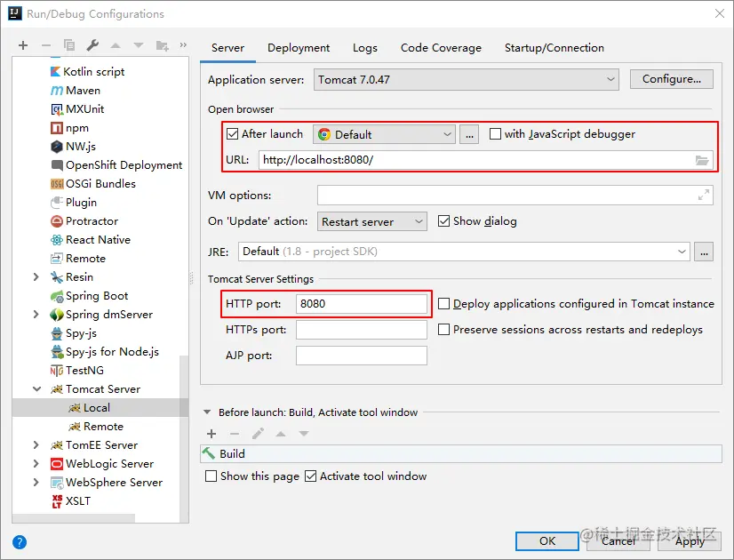Remove configuration with minus icon
Image resolution: width=734 pixels, height=560 pixels.
(x=46, y=45)
